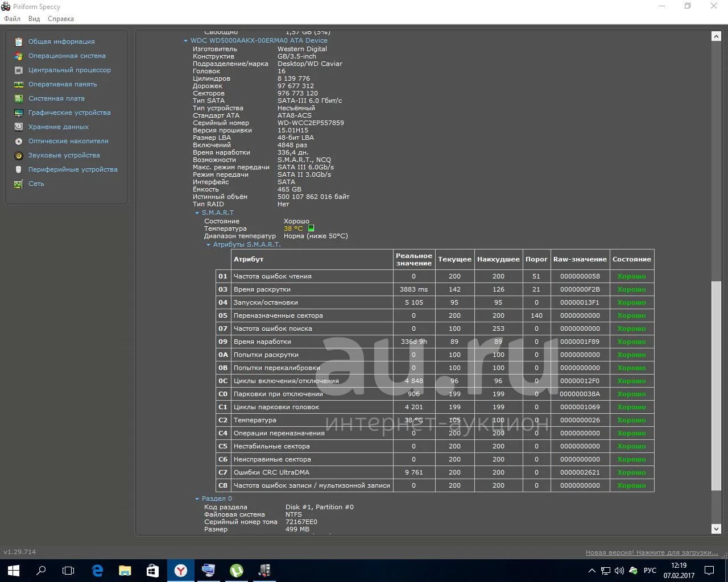Click the Speccy taskbar icon

[x=264, y=571]
